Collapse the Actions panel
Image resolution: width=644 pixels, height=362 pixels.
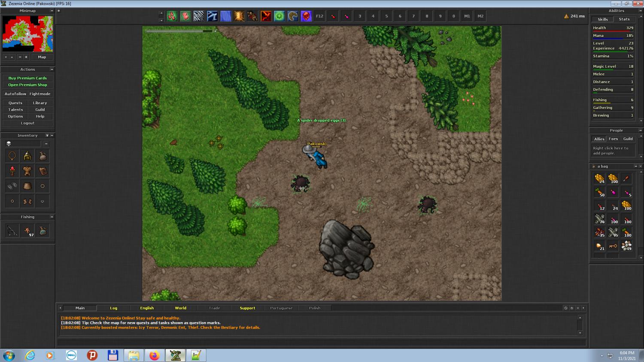[52, 69]
